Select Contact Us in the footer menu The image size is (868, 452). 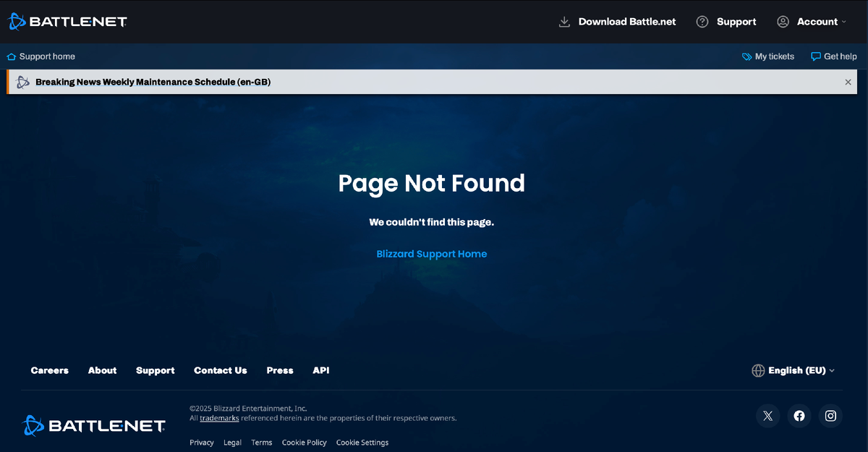coord(220,370)
